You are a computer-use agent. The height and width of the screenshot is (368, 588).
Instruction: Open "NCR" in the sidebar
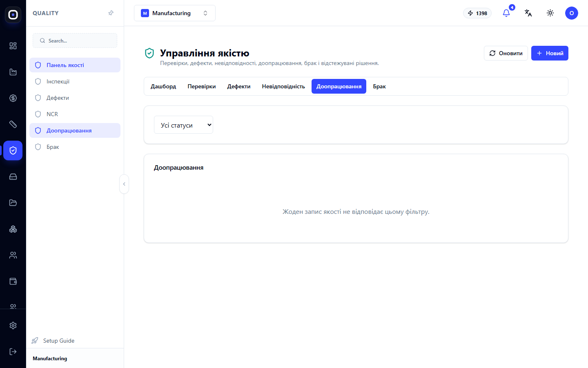(75, 114)
